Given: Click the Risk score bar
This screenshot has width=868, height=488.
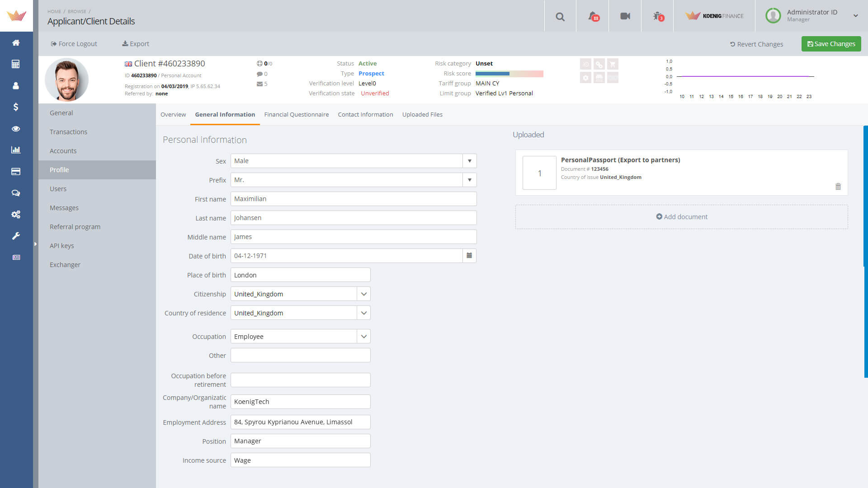Looking at the screenshot, I should [x=509, y=74].
